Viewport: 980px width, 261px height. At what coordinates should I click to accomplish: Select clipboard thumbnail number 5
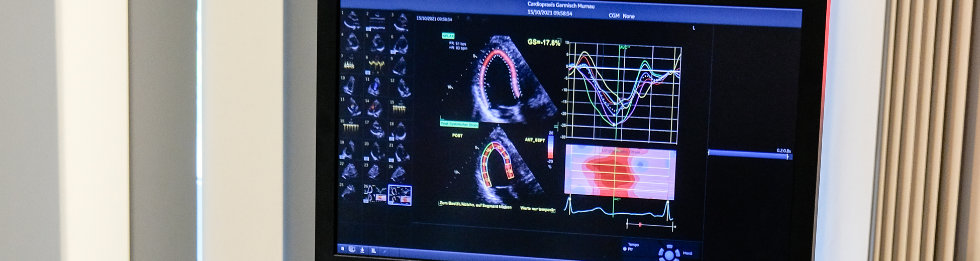point(376,43)
